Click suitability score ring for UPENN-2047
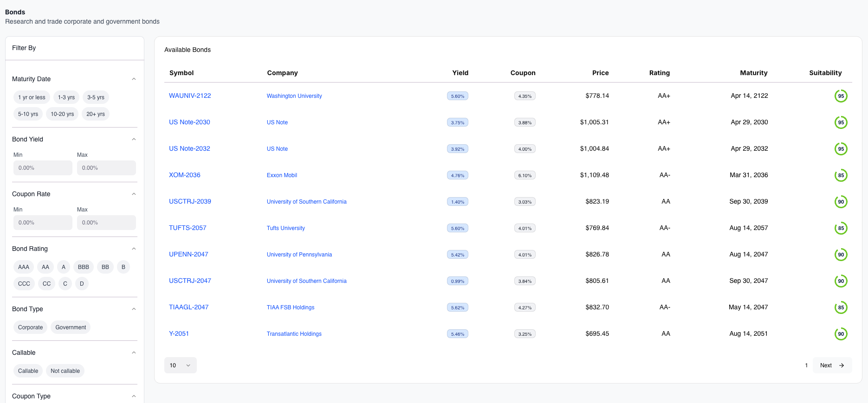 pyautogui.click(x=841, y=255)
